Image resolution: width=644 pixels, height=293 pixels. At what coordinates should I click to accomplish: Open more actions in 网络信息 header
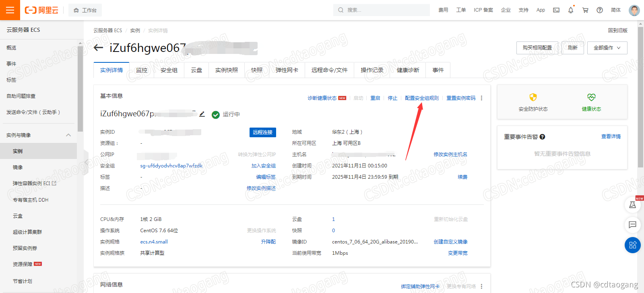point(481,286)
